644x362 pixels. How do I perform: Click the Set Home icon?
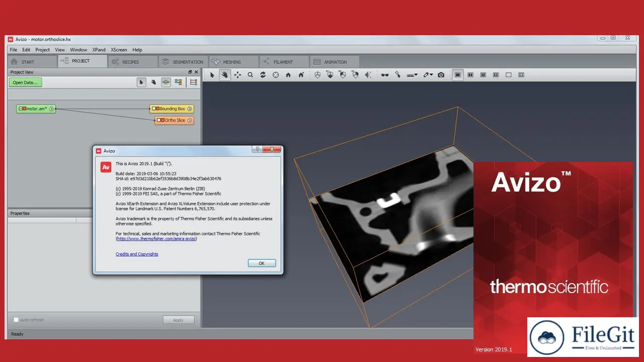301,75
